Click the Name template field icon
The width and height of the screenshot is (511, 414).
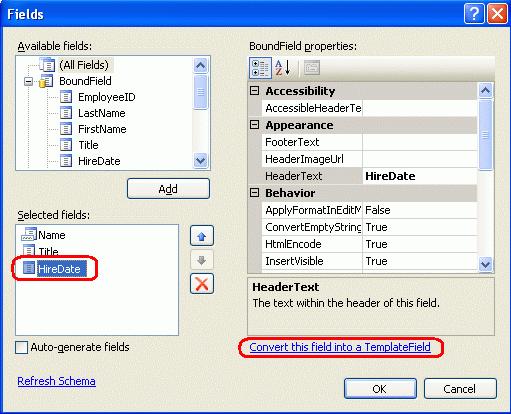coord(29,234)
